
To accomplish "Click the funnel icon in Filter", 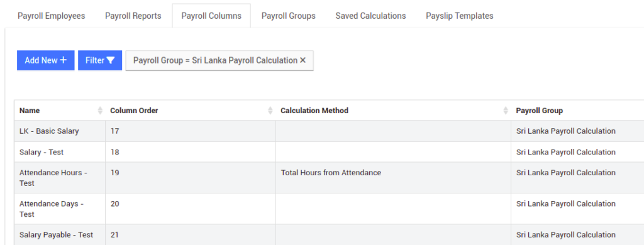I will click(111, 60).
